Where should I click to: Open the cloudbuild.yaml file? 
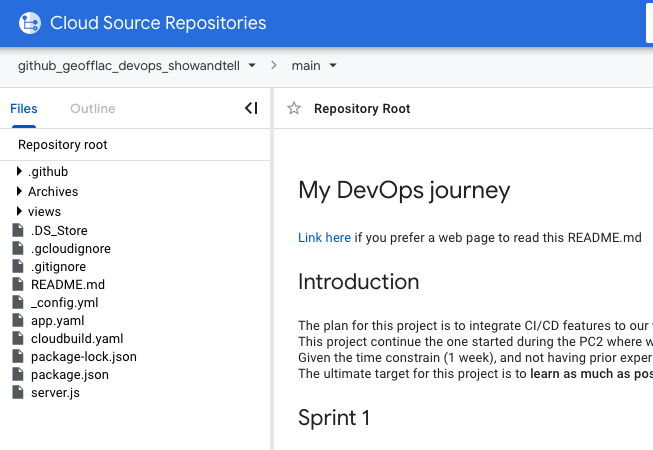click(77, 339)
